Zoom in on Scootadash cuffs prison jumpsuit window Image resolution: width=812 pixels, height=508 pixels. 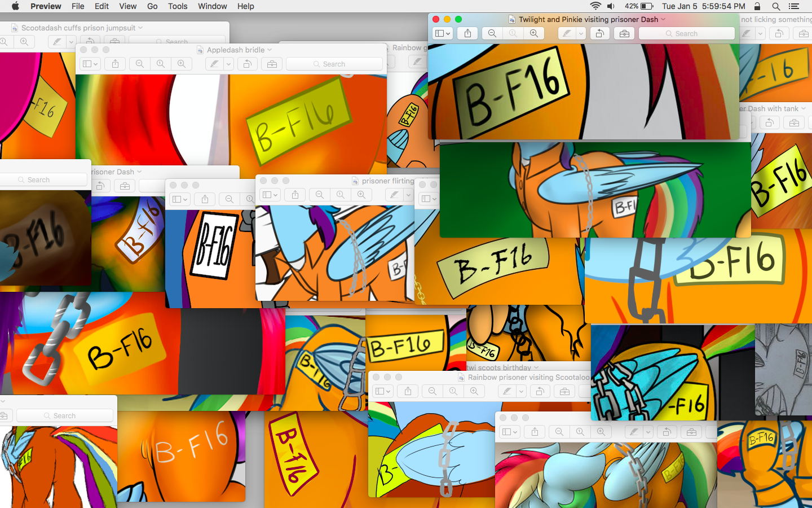point(24,42)
